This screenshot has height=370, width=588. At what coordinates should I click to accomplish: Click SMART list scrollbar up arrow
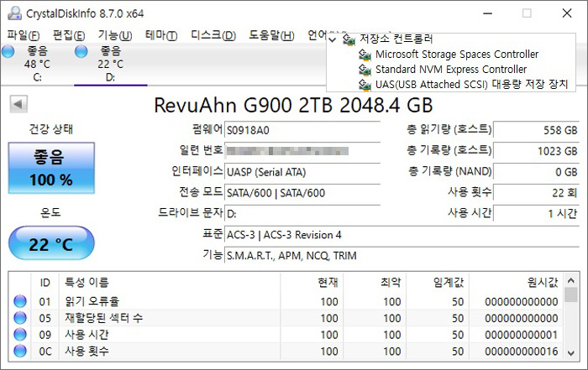[571, 280]
